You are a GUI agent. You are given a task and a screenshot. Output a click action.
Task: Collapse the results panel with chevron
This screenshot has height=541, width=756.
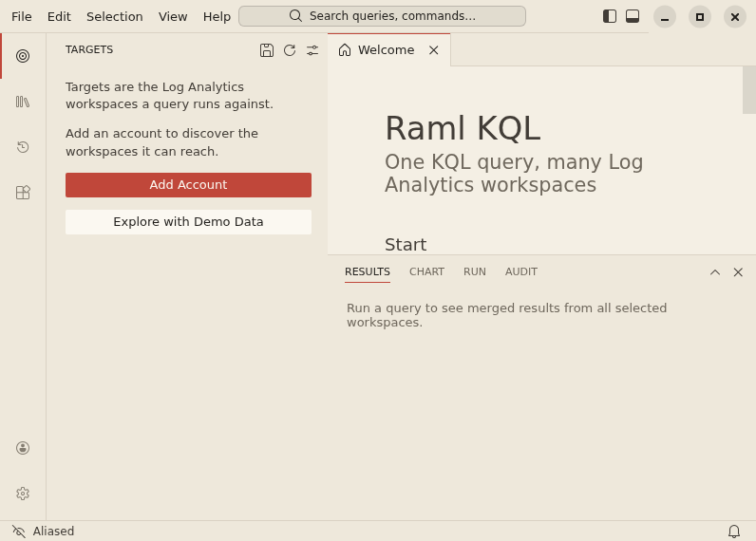(715, 272)
